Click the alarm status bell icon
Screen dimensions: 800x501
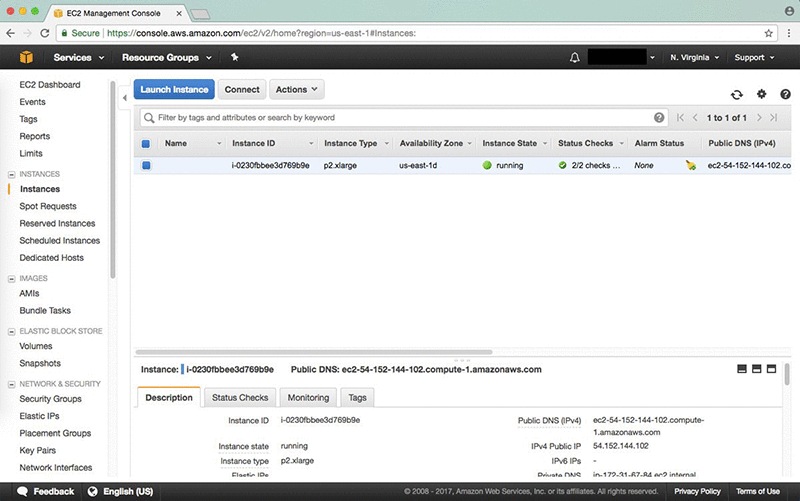pos(690,165)
